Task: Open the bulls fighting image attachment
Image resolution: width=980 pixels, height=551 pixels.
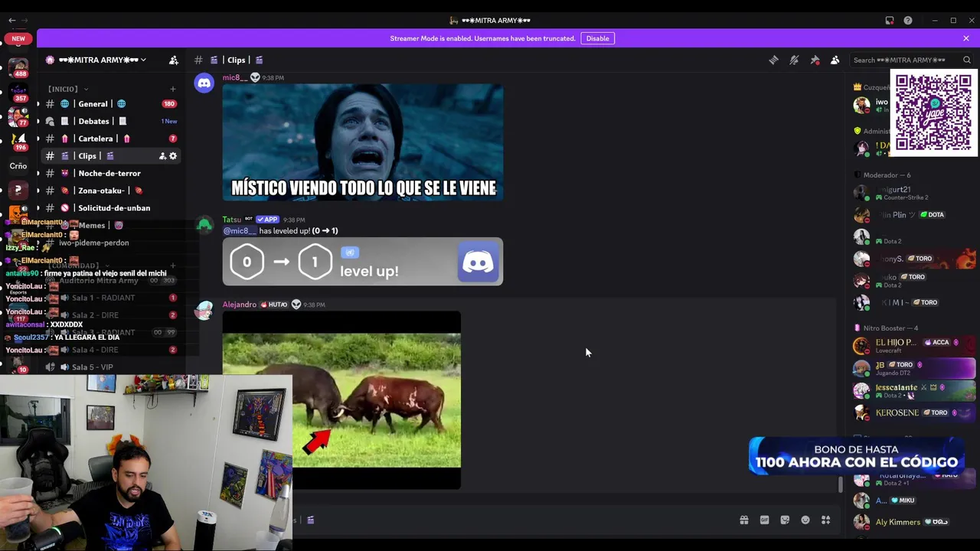Action: pyautogui.click(x=341, y=400)
